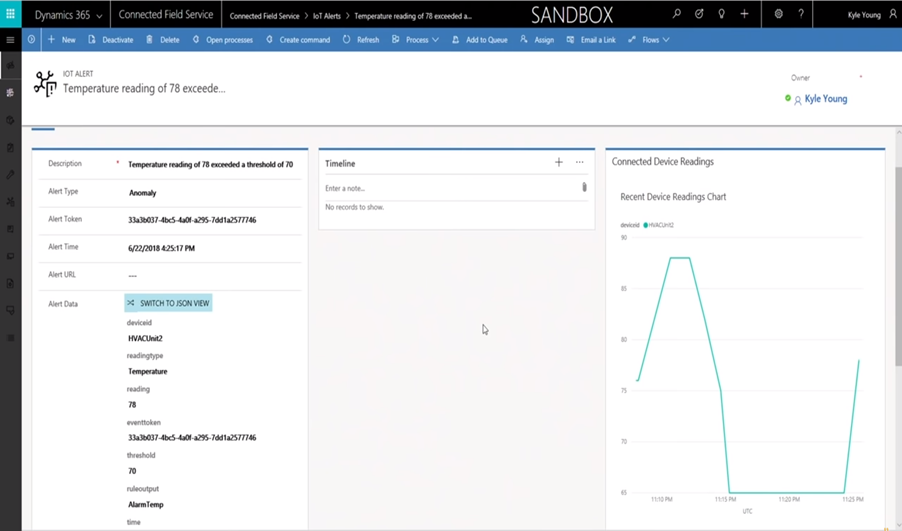Click Recent Device Readings Chart title
The height and width of the screenshot is (531, 902).
click(673, 197)
